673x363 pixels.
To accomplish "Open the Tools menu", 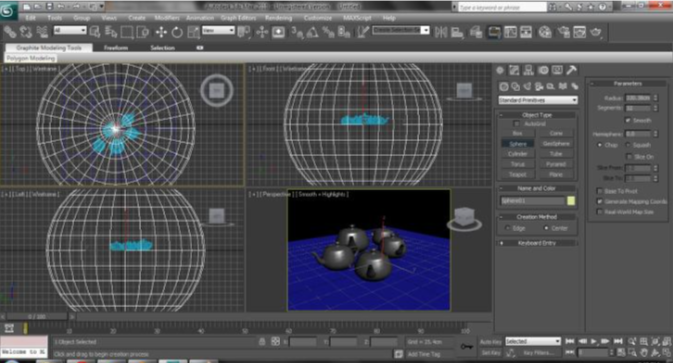I will (x=55, y=18).
